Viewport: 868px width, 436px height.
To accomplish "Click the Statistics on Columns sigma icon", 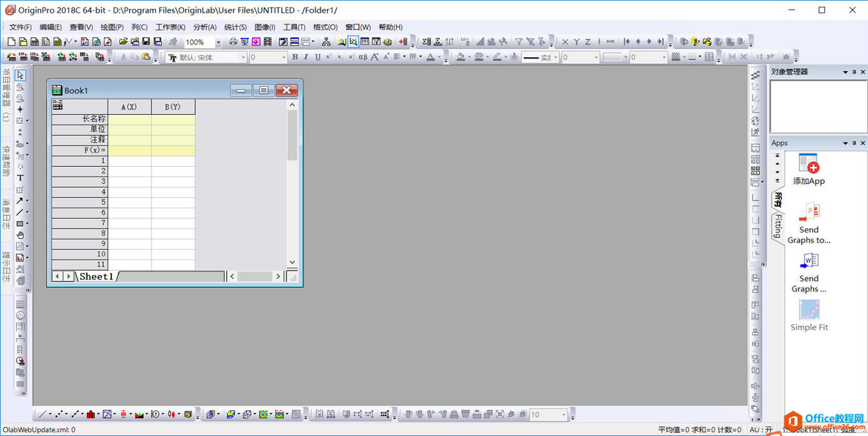I will [x=427, y=42].
